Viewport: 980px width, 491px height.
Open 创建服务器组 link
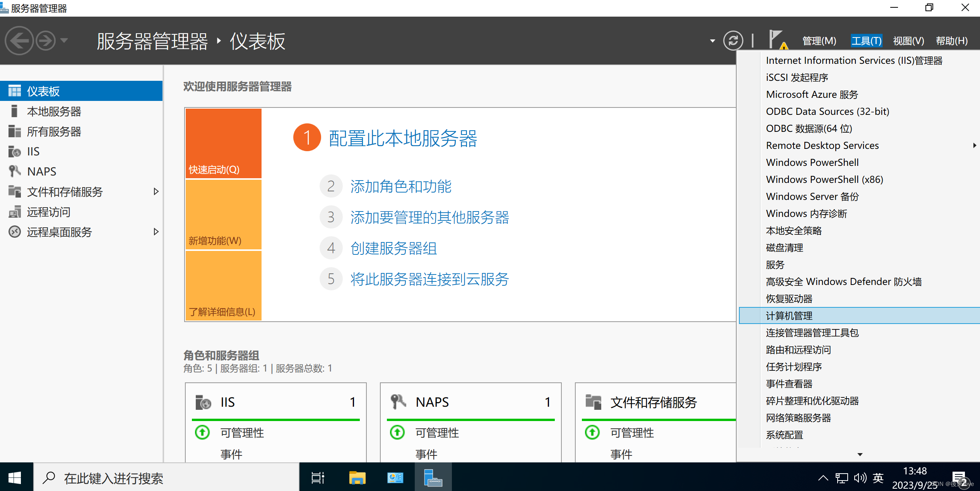coord(393,248)
